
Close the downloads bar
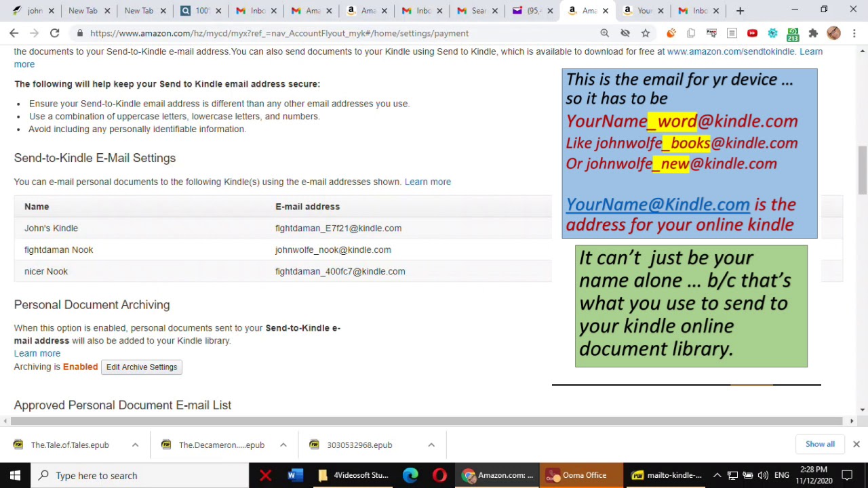(x=856, y=444)
